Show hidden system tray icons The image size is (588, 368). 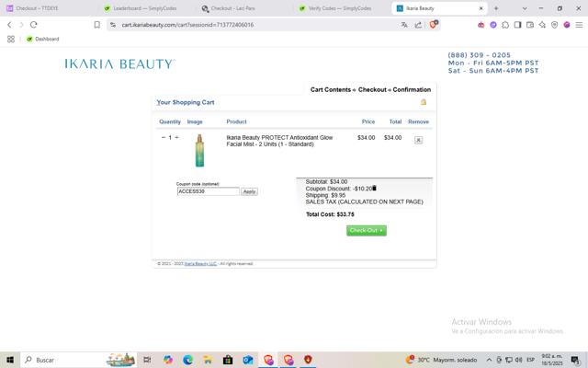(490, 360)
